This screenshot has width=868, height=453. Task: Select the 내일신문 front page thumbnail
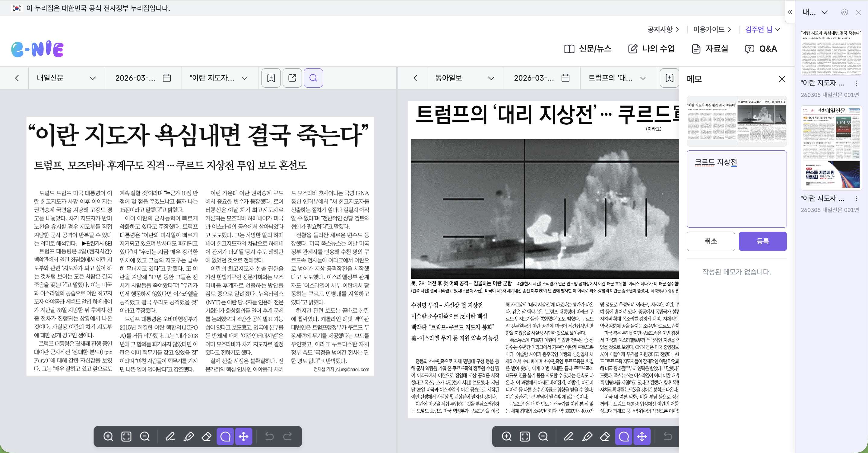click(831, 148)
